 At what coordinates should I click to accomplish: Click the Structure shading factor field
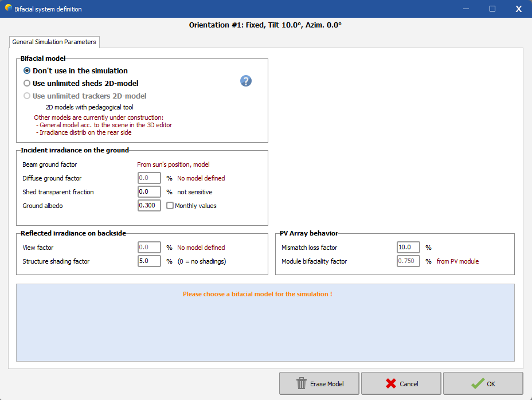[149, 261]
